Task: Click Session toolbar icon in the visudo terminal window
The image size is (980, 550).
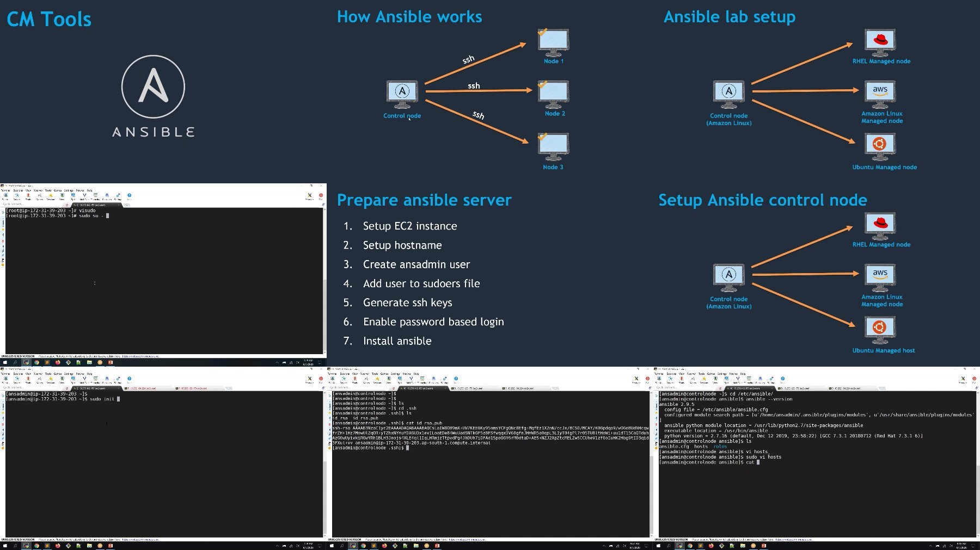Action: pyautogui.click(x=5, y=196)
